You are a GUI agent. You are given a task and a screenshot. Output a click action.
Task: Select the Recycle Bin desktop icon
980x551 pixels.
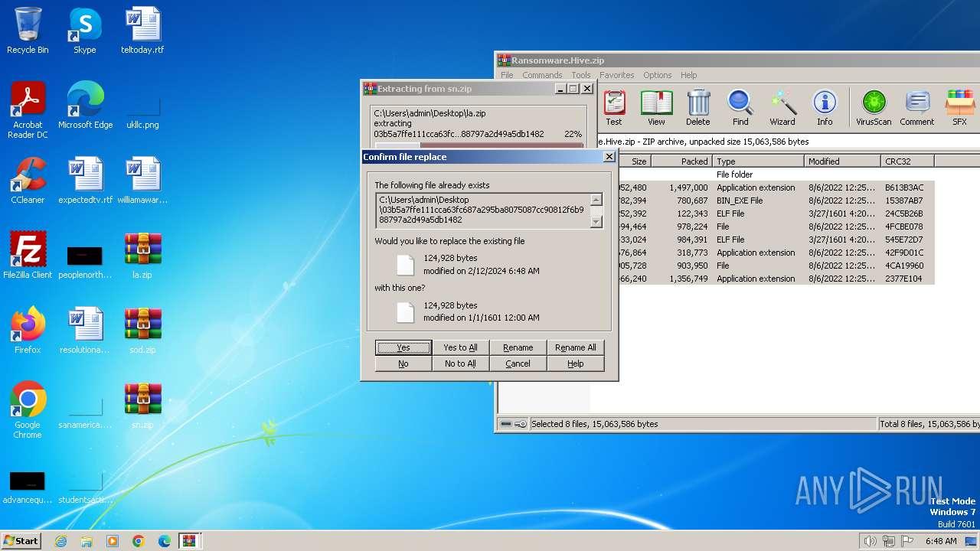pyautogui.click(x=28, y=31)
